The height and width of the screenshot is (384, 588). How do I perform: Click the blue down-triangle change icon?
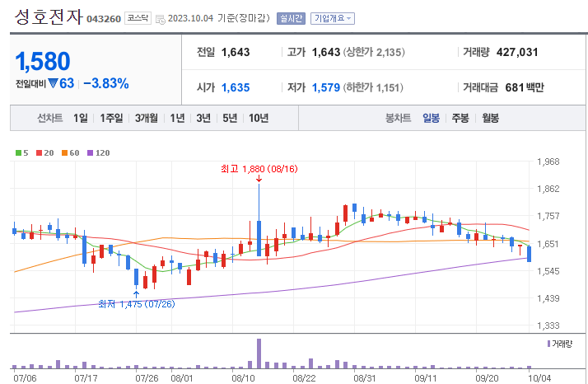point(53,83)
